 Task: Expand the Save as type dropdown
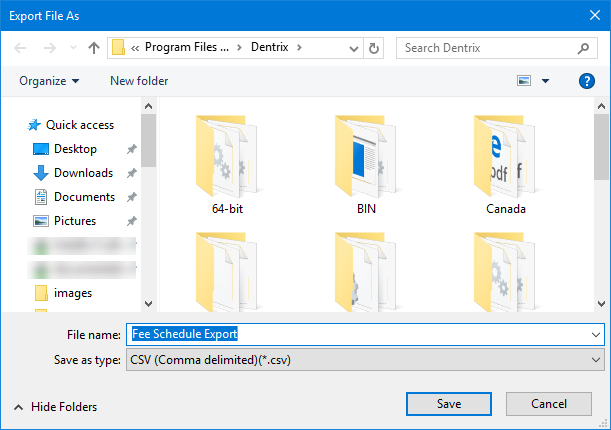click(597, 360)
